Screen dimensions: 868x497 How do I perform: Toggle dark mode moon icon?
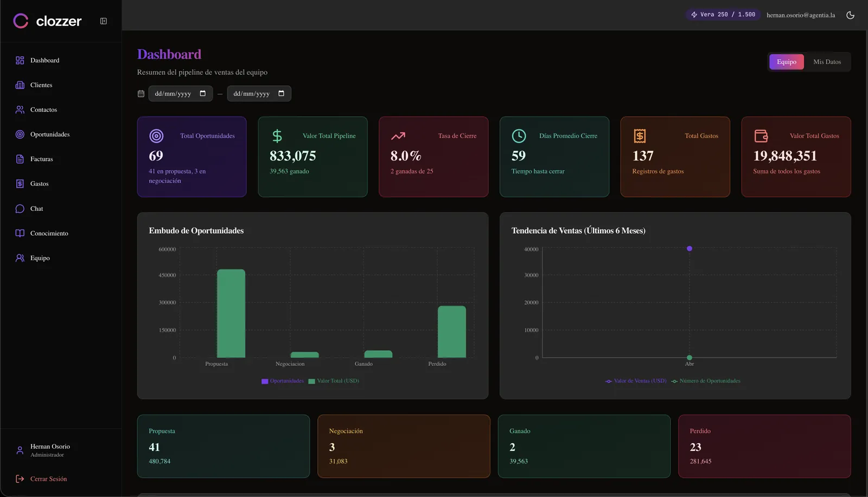(x=850, y=15)
